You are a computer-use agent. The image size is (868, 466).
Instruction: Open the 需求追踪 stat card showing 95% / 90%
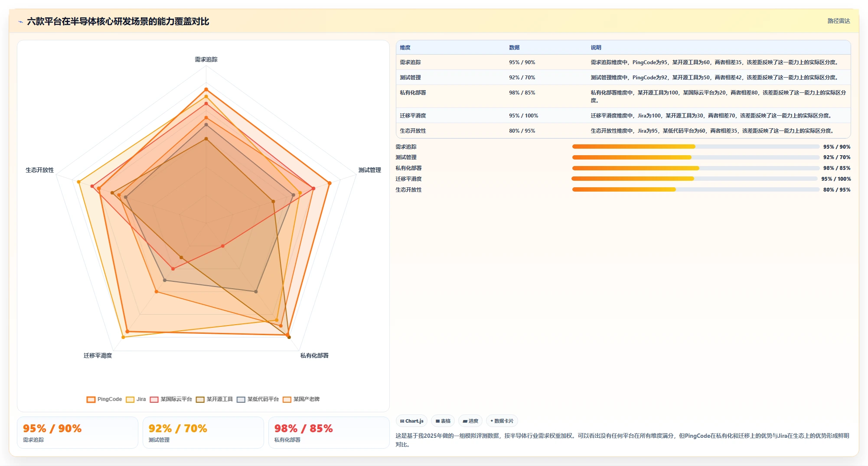click(x=78, y=433)
